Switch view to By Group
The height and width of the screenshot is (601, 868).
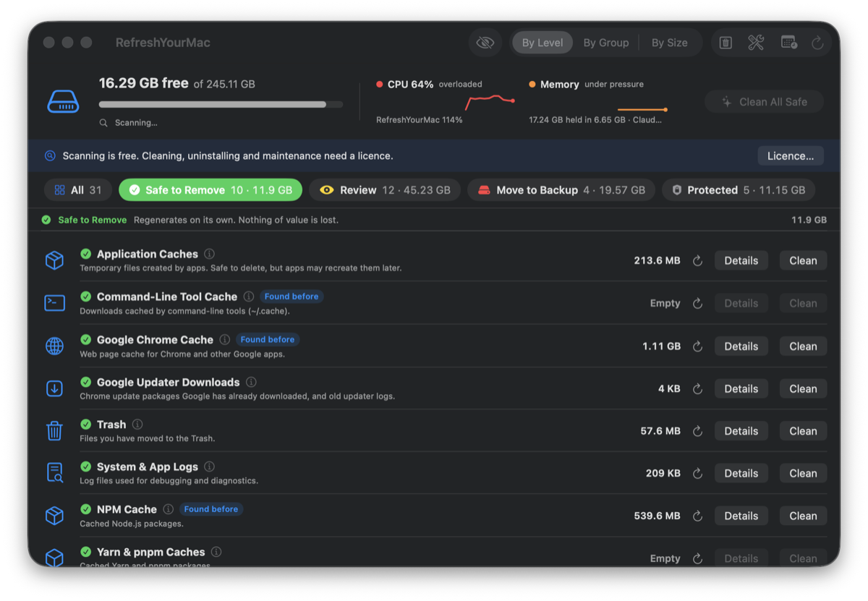[x=606, y=43]
